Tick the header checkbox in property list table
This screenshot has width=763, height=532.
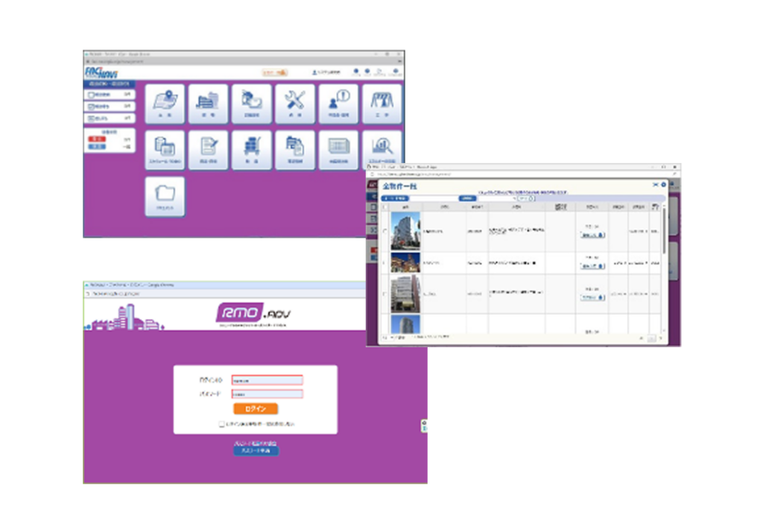(x=384, y=207)
